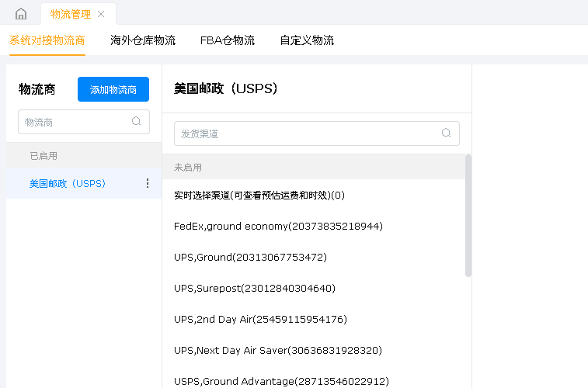The width and height of the screenshot is (588, 388).
Task: Focus the 发货渠道 search input field
Action: 307,133
